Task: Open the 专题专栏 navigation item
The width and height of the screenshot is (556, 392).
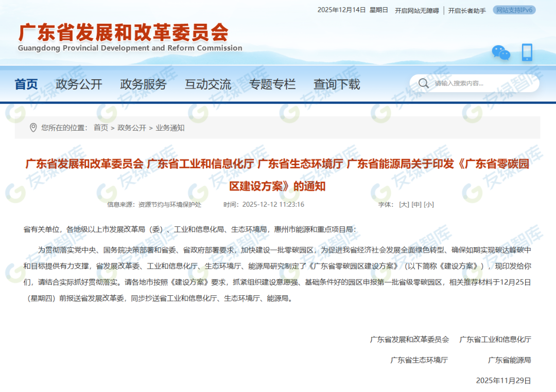Action: [x=272, y=84]
